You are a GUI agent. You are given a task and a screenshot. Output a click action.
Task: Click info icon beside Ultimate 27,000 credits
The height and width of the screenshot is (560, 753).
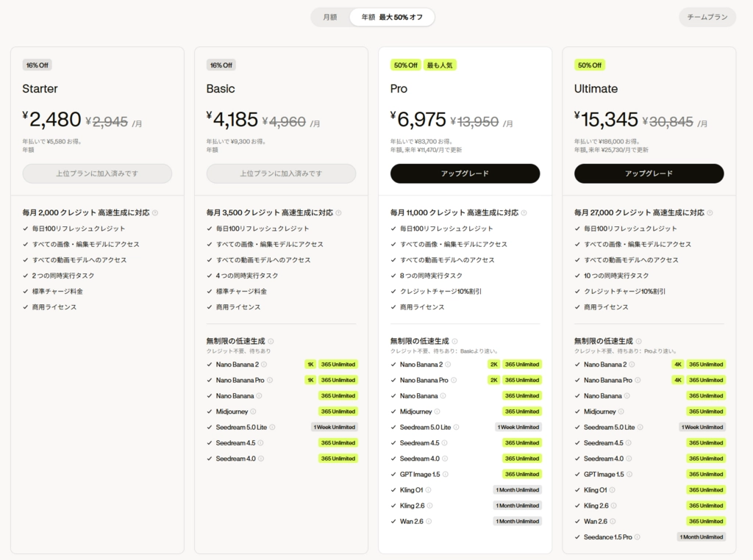(x=710, y=213)
